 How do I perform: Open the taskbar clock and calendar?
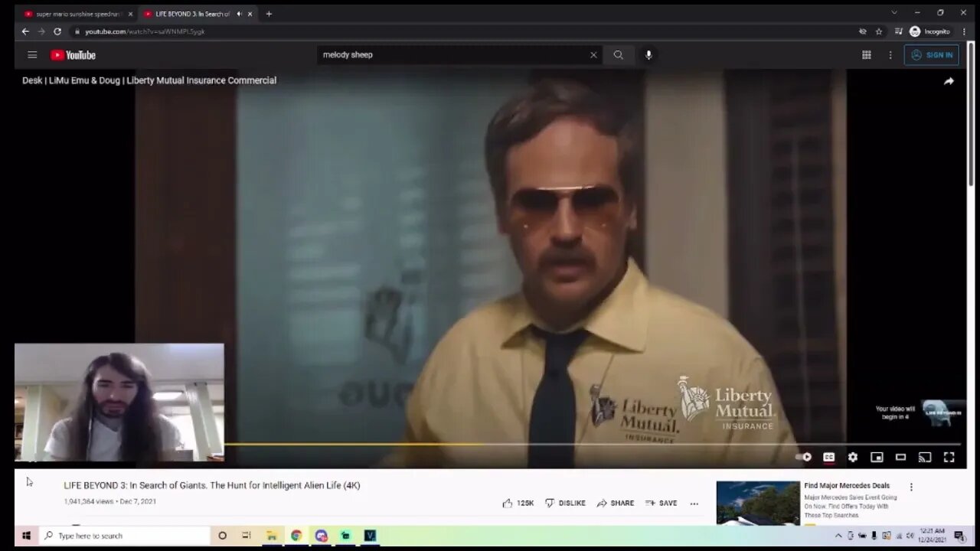coord(931,536)
